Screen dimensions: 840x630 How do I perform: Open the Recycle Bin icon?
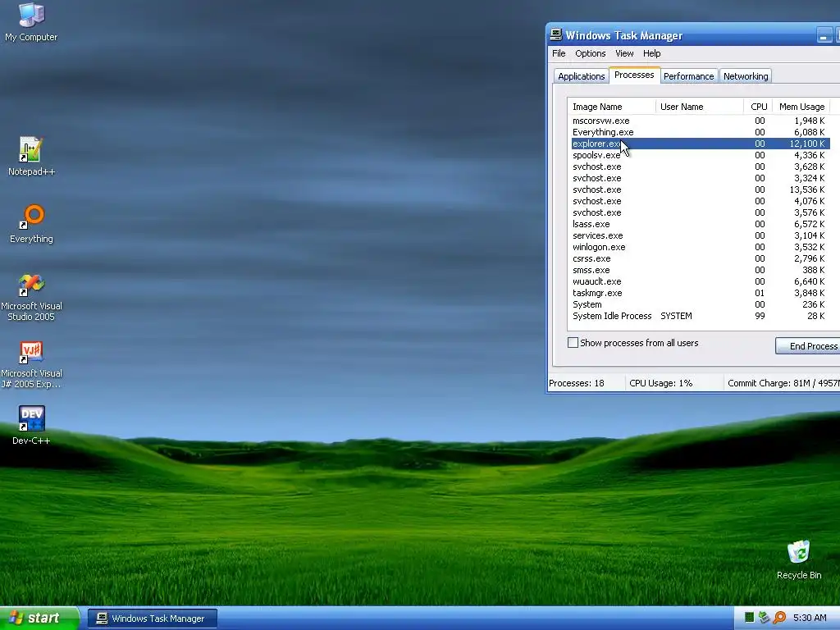pyautogui.click(x=799, y=559)
